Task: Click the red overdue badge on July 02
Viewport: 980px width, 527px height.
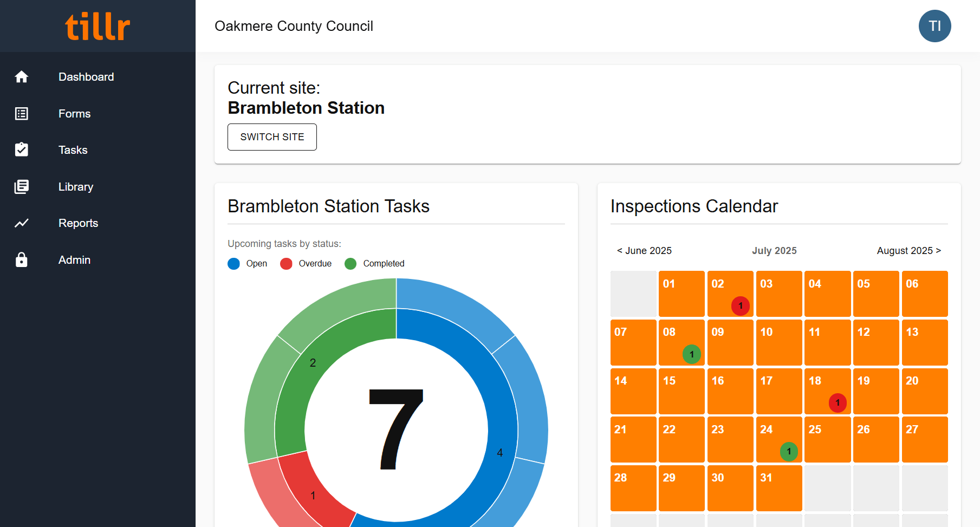Action: [x=740, y=306]
